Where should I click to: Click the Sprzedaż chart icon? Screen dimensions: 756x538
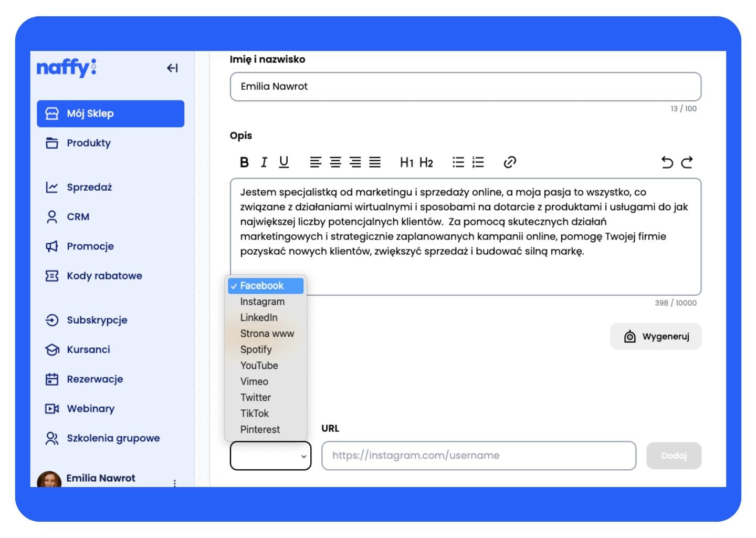point(52,187)
